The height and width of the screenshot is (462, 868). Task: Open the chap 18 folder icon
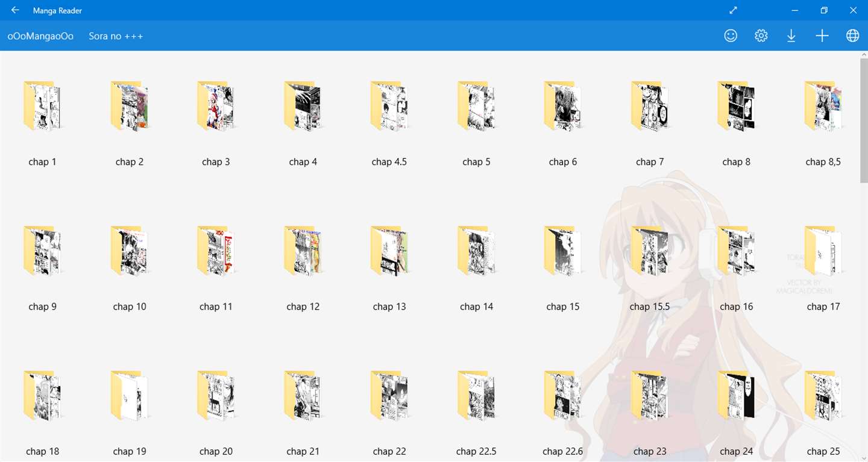coord(43,396)
